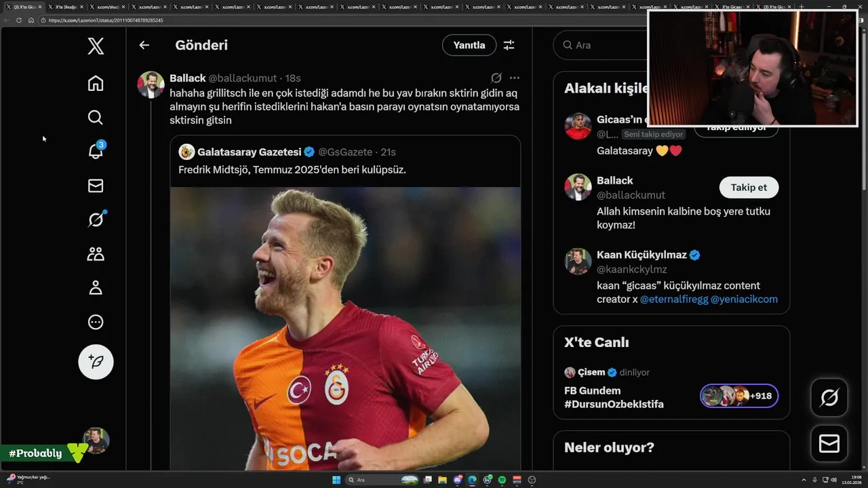Image resolution: width=868 pixels, height=488 pixels.
Task: Switch to the X'te Shudja browser tab
Action: tap(66, 7)
